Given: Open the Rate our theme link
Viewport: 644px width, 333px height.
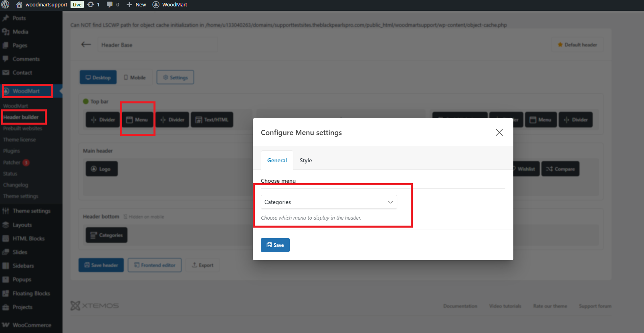Looking at the screenshot, I should tap(550, 306).
